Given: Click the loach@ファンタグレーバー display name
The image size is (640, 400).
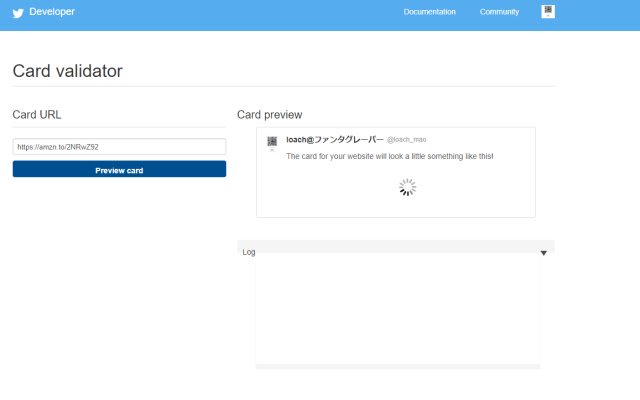Looking at the screenshot, I should (335, 140).
